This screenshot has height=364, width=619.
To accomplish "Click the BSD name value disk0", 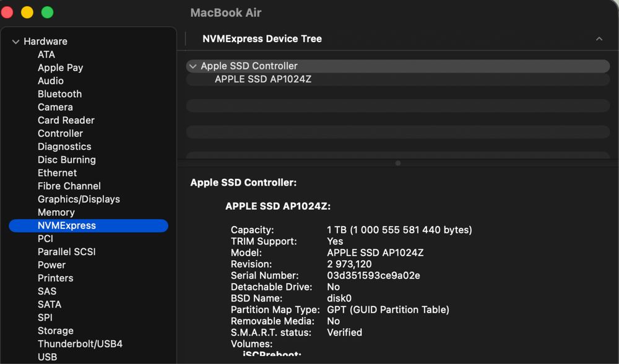I will 339,298.
